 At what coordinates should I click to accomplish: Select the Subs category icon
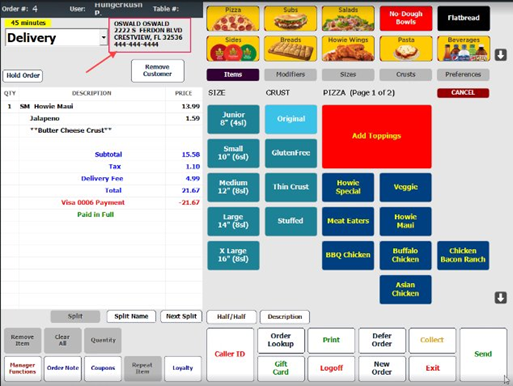click(x=290, y=19)
